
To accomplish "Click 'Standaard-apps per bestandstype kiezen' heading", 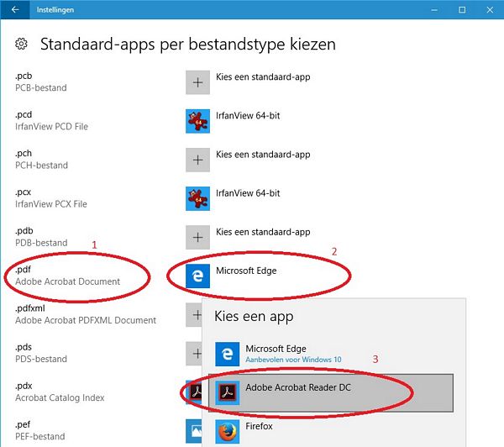I will 188,44.
